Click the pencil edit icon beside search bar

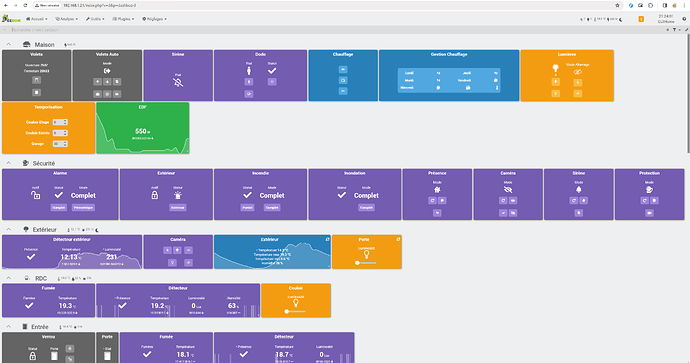[686, 30]
